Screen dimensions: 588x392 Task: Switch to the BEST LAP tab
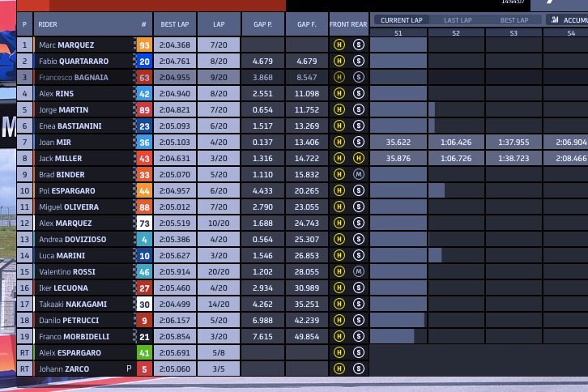pyautogui.click(x=514, y=20)
